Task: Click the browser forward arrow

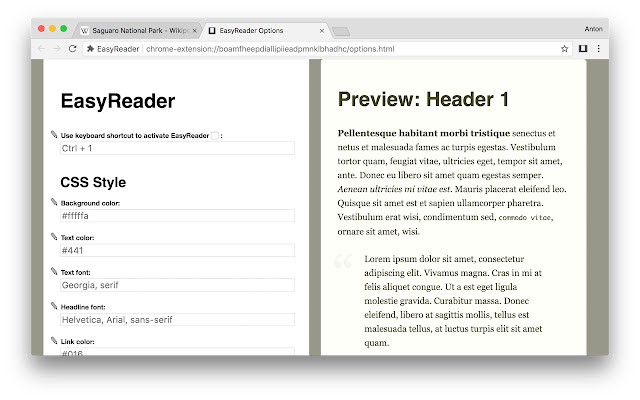Action: pyautogui.click(x=57, y=49)
